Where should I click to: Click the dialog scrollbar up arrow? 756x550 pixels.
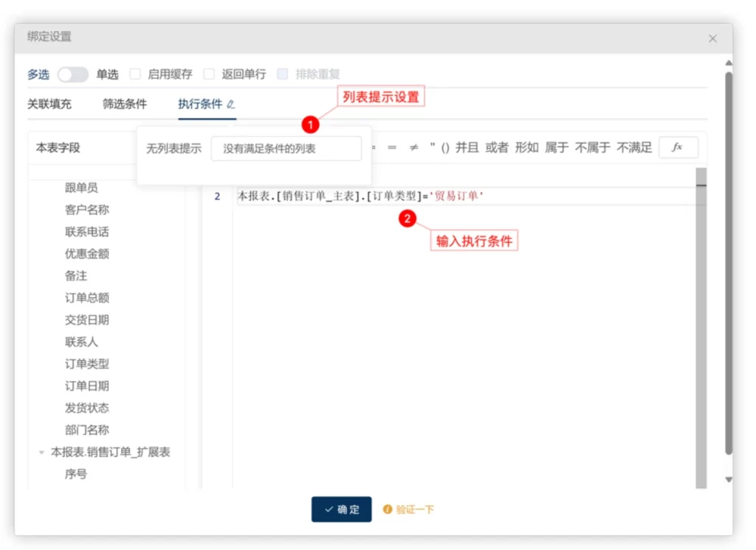coord(729,63)
